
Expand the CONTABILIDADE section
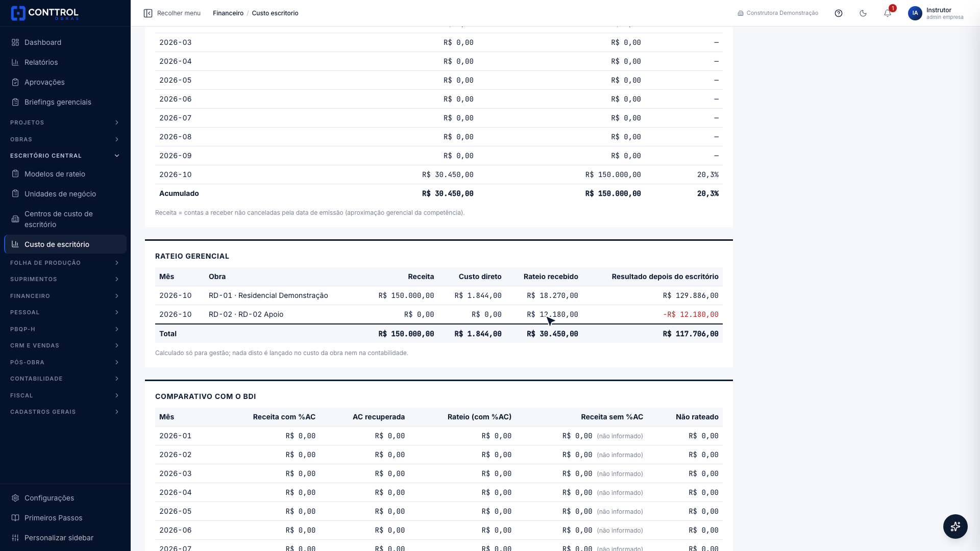(65, 379)
